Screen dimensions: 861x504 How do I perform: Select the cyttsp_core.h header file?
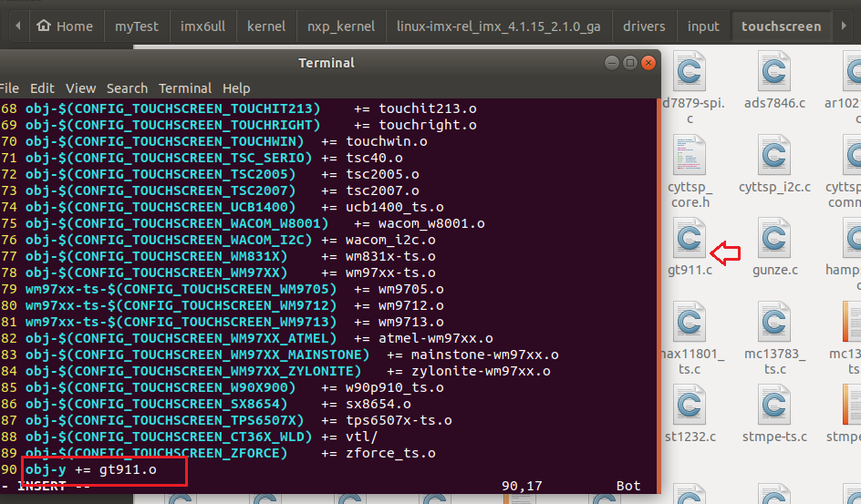pyautogui.click(x=690, y=155)
